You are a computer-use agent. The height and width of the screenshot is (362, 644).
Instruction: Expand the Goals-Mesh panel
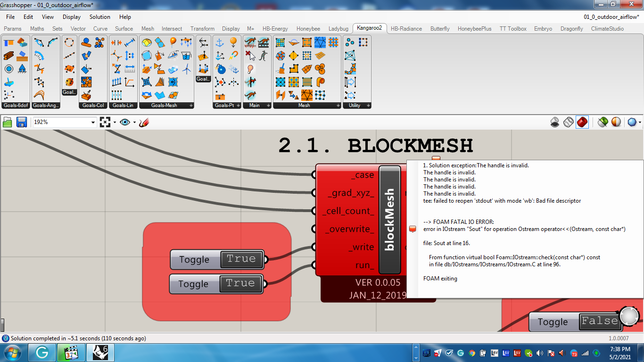tap(191, 106)
